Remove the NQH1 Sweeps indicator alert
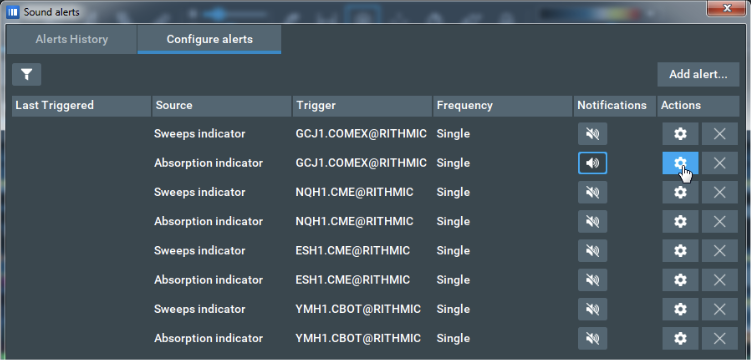Viewport: 751px width, 360px height. point(719,192)
